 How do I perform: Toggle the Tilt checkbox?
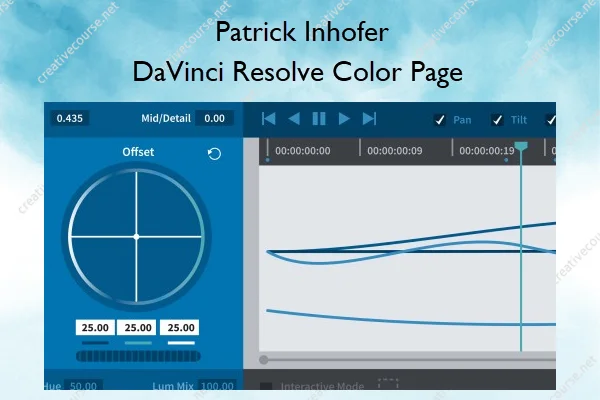point(497,120)
